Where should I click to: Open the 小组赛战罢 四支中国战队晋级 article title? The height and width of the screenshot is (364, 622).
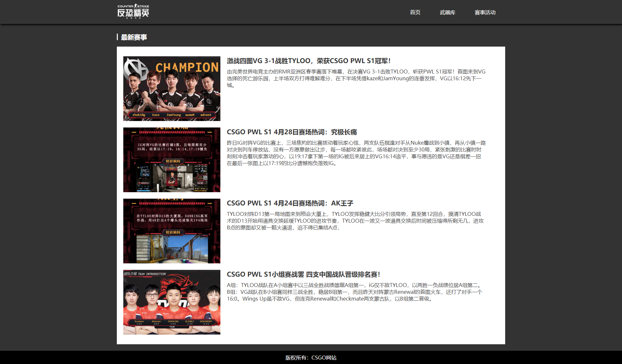303,274
